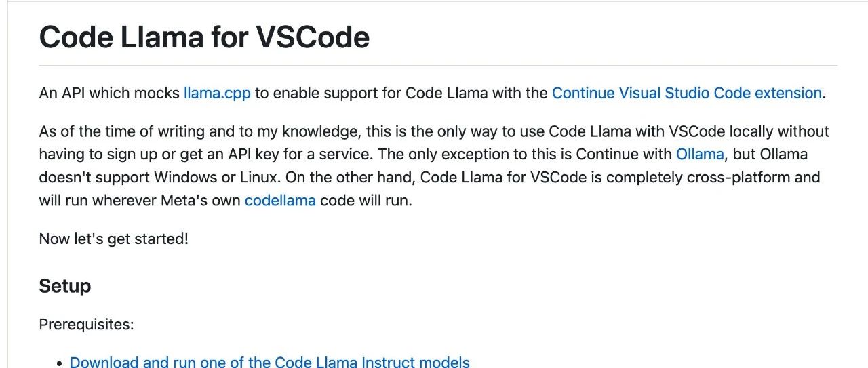
Task: Click the horizontal divider below the title
Action: [x=438, y=66]
